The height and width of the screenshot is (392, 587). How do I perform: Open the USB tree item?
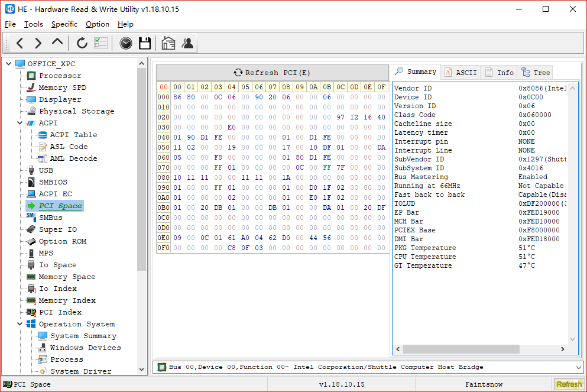(46, 170)
